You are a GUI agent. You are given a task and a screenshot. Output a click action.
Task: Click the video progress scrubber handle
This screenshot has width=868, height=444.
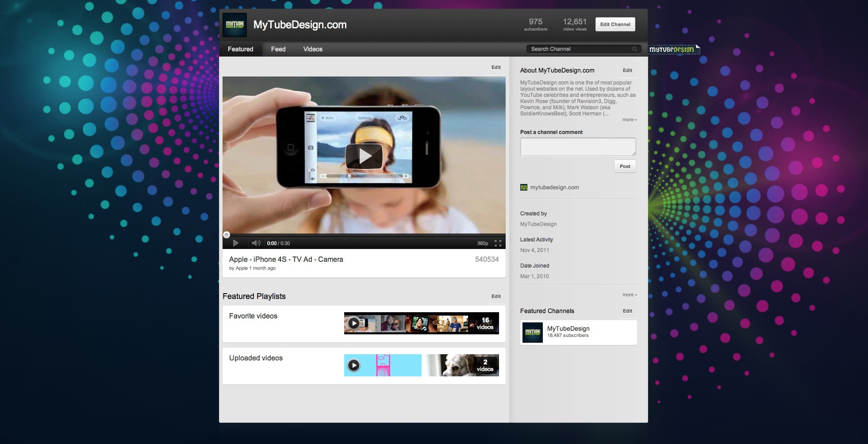[x=227, y=235]
